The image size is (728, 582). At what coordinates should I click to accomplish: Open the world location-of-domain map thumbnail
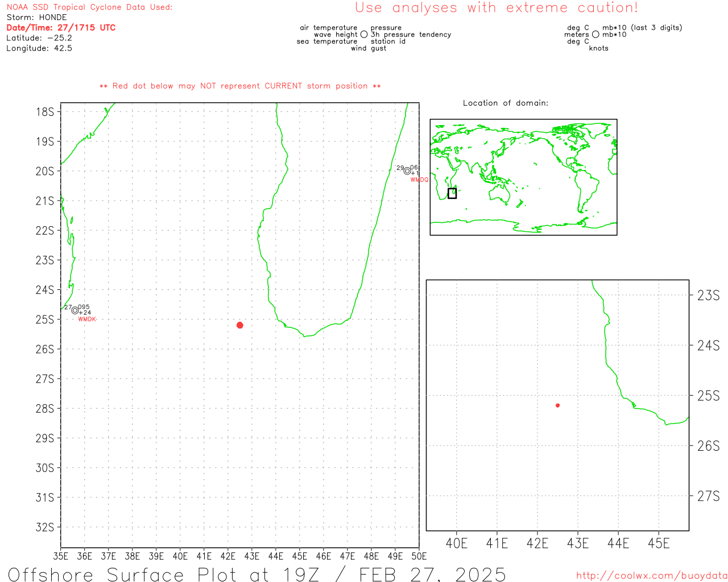pos(523,177)
